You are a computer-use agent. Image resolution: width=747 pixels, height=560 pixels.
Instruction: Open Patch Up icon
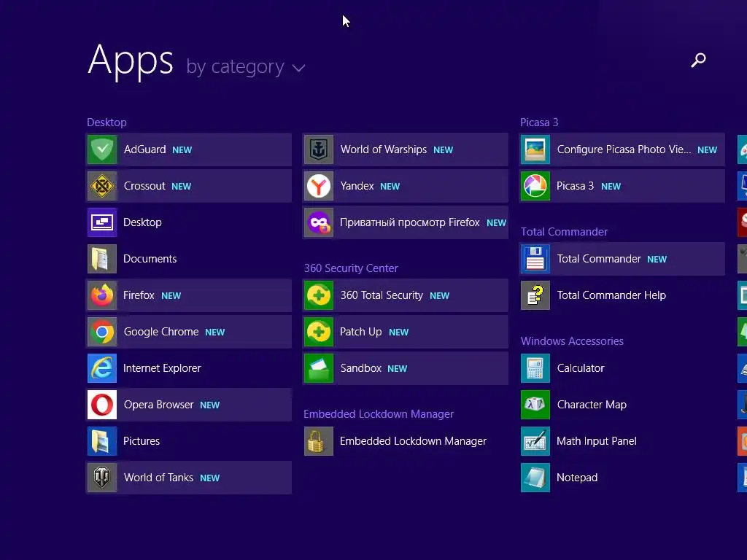[x=319, y=332]
